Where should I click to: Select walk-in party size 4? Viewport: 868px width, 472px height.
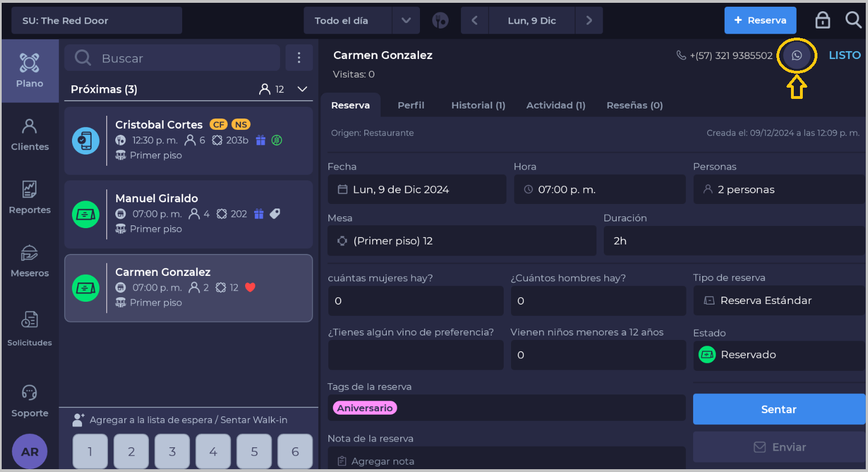tap(213, 451)
